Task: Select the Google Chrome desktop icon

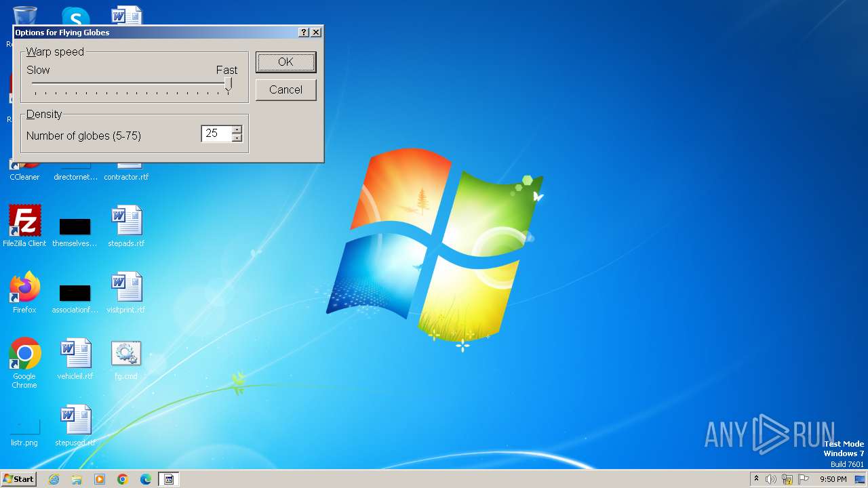Action: [x=24, y=363]
